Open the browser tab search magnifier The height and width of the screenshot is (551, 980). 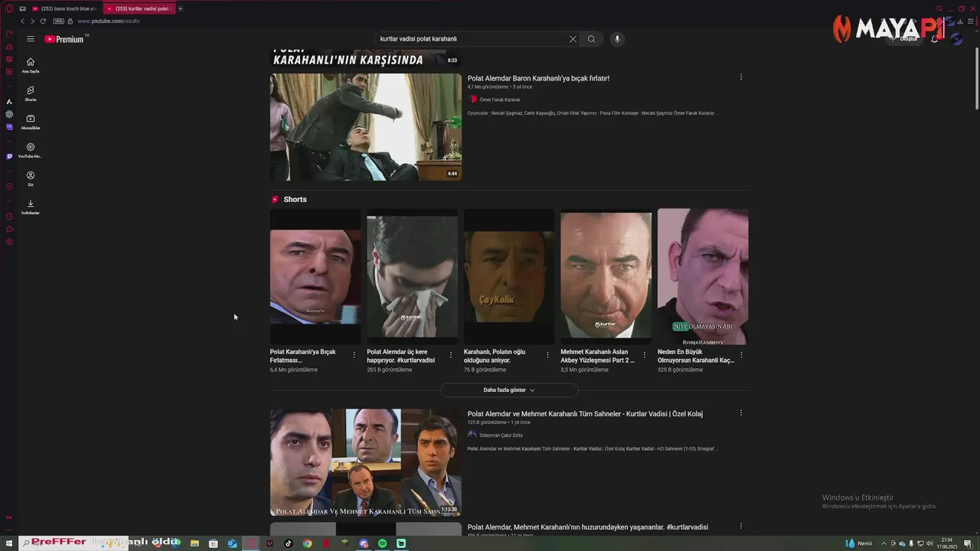[x=939, y=8]
